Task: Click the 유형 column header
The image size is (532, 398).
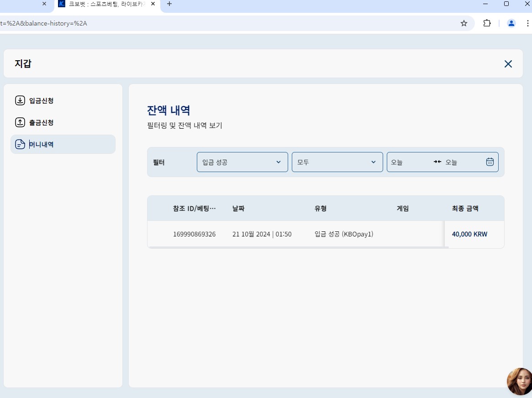Action: 320,209
